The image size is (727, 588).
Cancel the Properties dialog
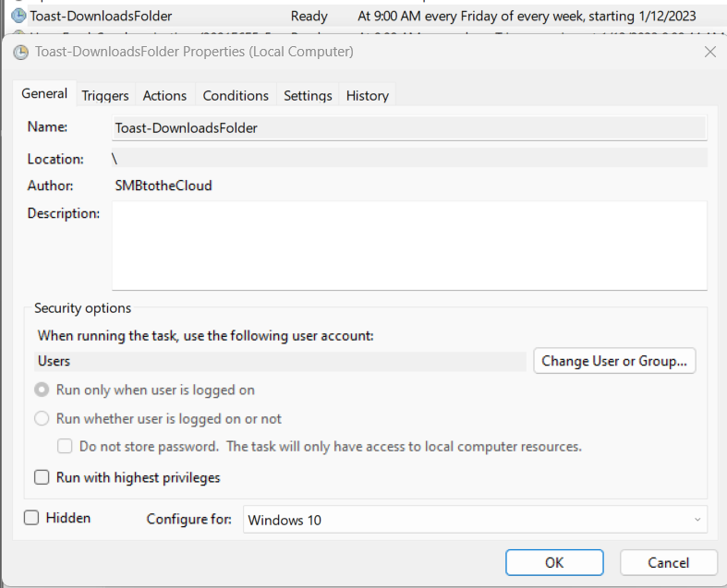pyautogui.click(x=668, y=562)
